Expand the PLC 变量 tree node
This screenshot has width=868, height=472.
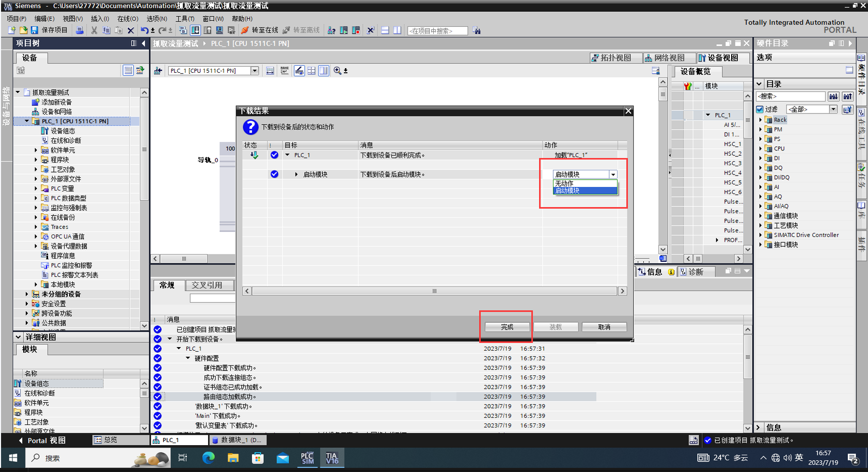(36, 188)
